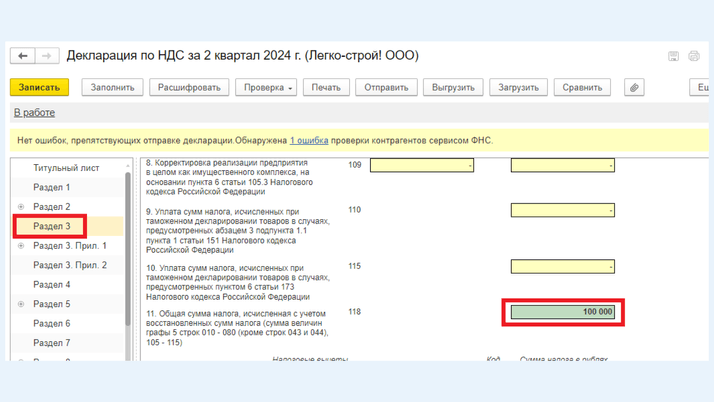Click the yellow field of line 110
The width and height of the screenshot is (714, 402).
[x=563, y=210]
